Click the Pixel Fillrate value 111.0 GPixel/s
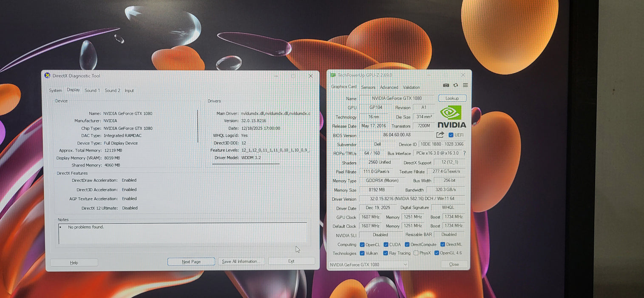The height and width of the screenshot is (298, 644). [x=377, y=172]
